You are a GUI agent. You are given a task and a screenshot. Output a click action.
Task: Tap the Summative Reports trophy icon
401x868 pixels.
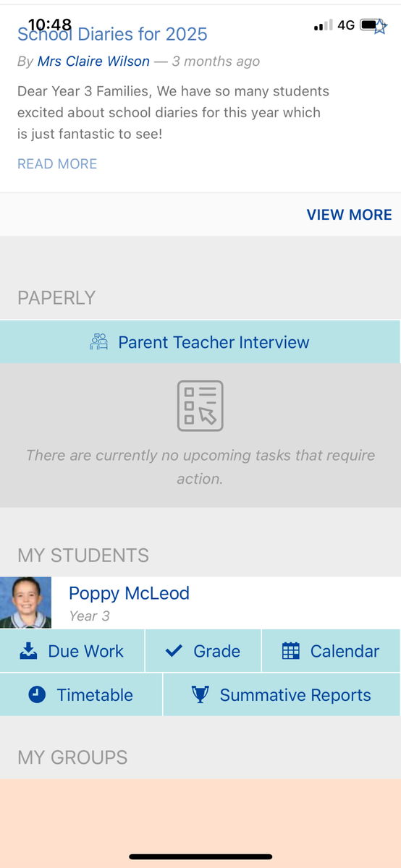(200, 694)
